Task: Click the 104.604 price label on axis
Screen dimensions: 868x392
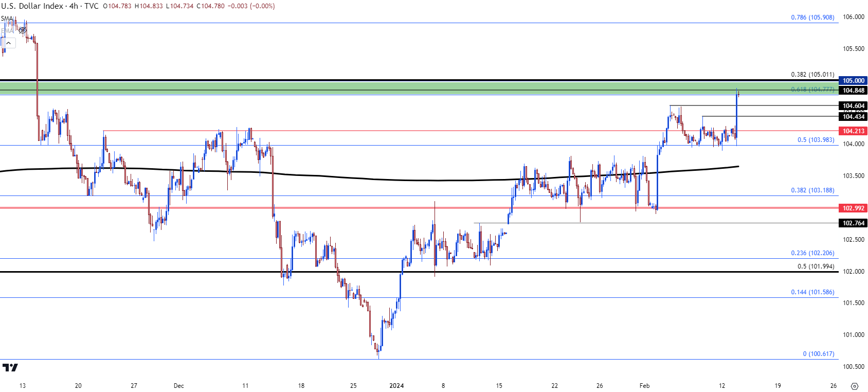Action: [x=854, y=106]
